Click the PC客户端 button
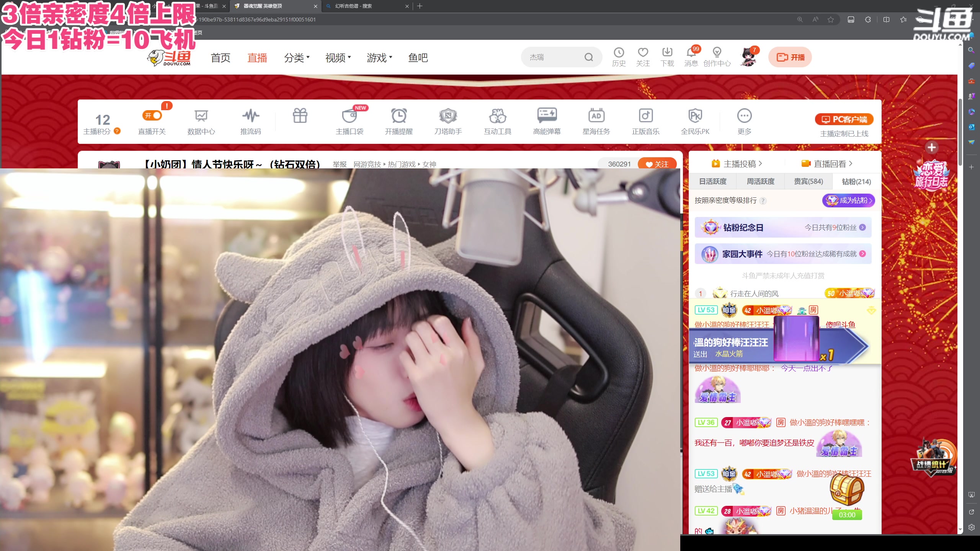Viewport: 980px width, 551px height. pos(844,119)
